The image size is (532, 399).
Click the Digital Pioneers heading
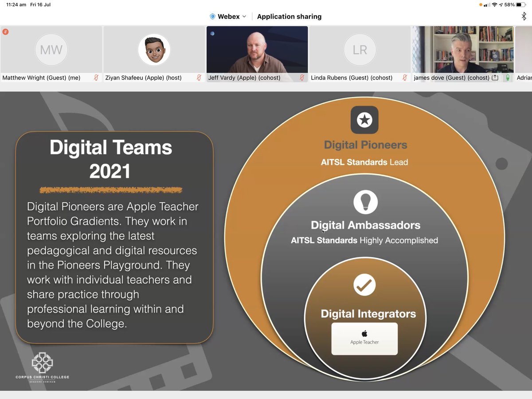click(366, 145)
